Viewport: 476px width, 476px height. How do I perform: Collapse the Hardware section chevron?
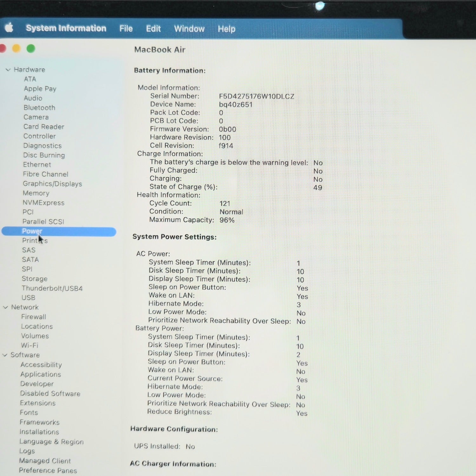[8, 70]
